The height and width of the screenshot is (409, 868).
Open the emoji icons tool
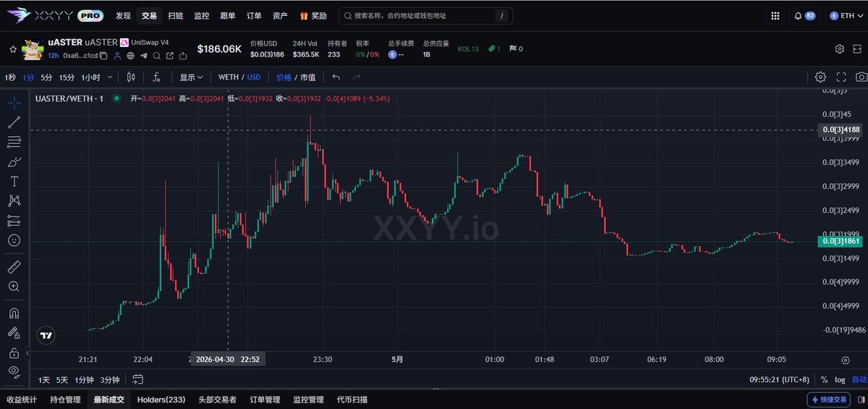(x=14, y=240)
